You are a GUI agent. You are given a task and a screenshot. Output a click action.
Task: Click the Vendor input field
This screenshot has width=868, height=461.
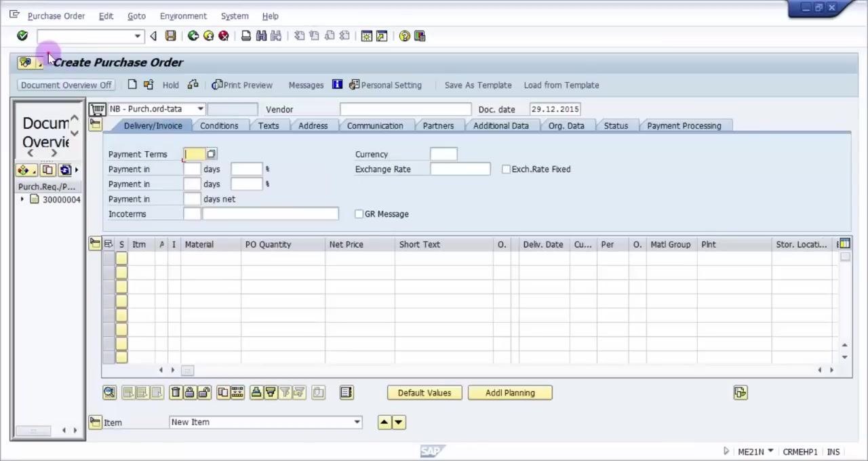click(x=406, y=109)
